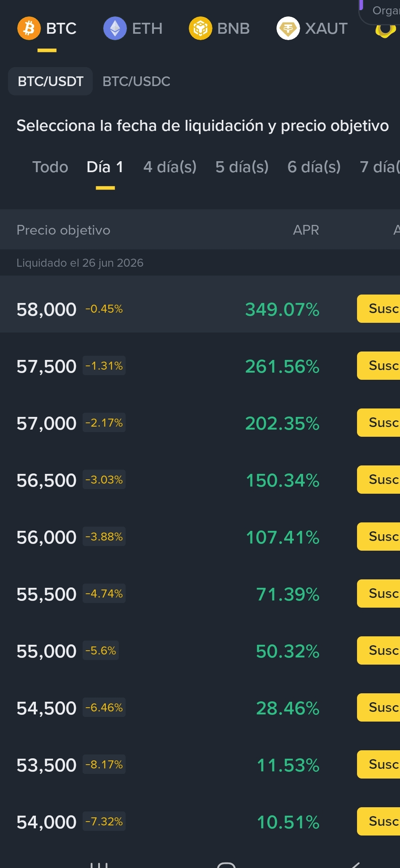The image size is (400, 868).
Task: Select the 5 día(s) tab
Action: 242,167
